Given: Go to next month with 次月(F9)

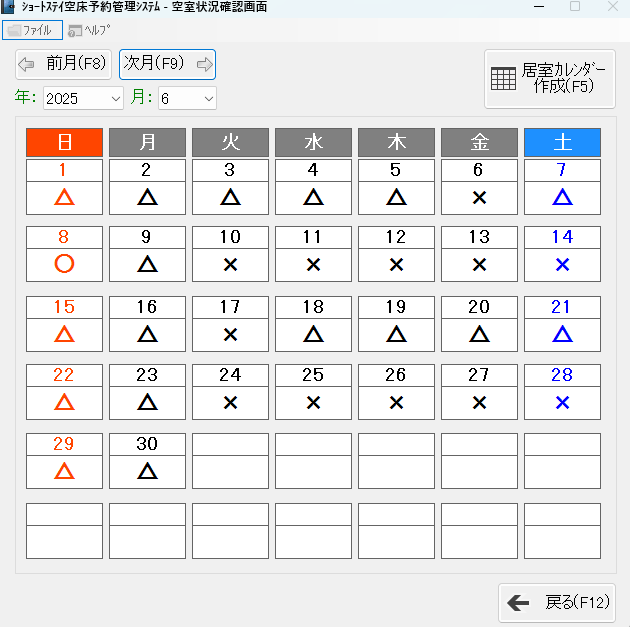Looking at the screenshot, I should tap(167, 64).
